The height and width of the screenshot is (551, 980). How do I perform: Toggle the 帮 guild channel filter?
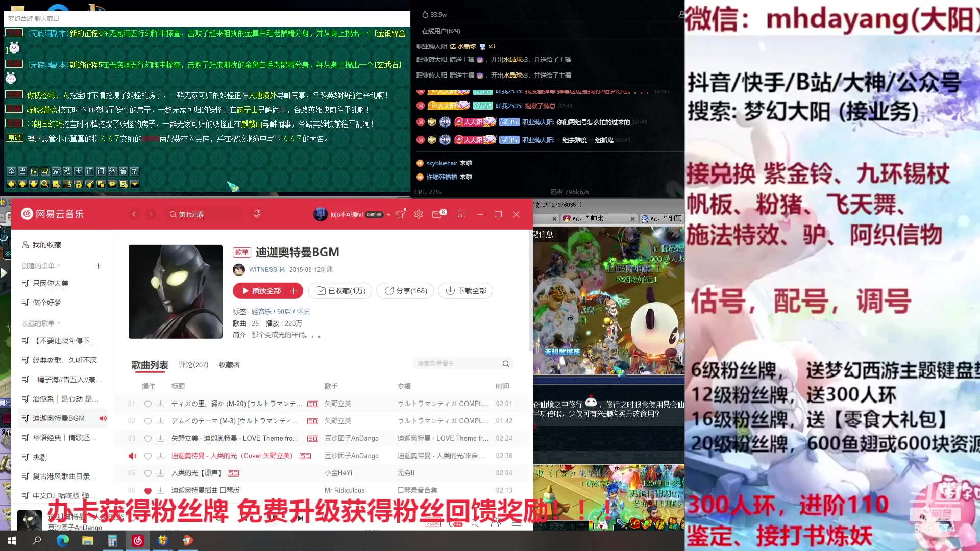tap(45, 171)
